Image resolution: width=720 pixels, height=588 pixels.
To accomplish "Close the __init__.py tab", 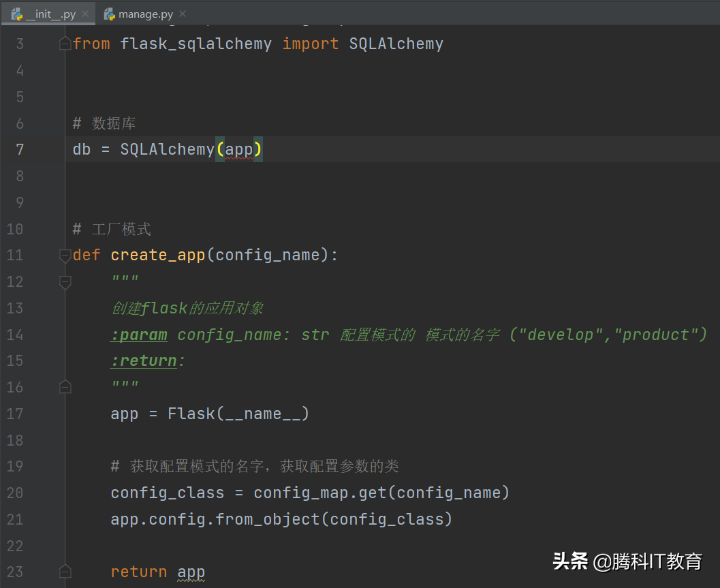I will (84, 13).
